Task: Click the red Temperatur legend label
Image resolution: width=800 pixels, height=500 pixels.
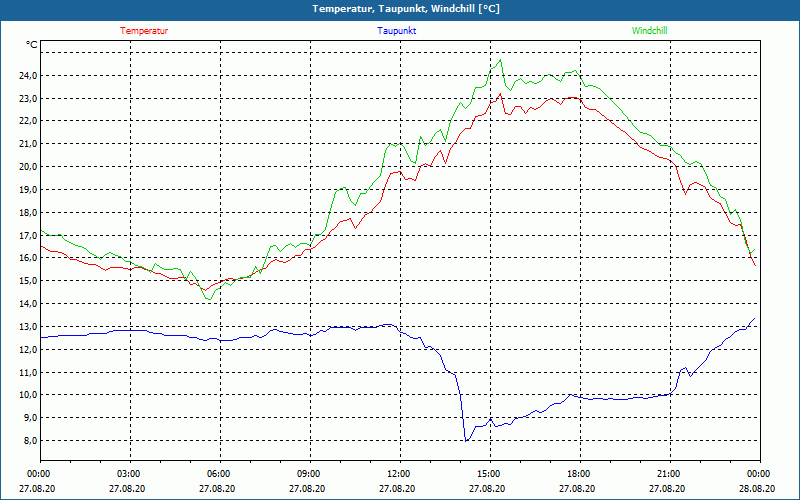Action: coord(144,31)
